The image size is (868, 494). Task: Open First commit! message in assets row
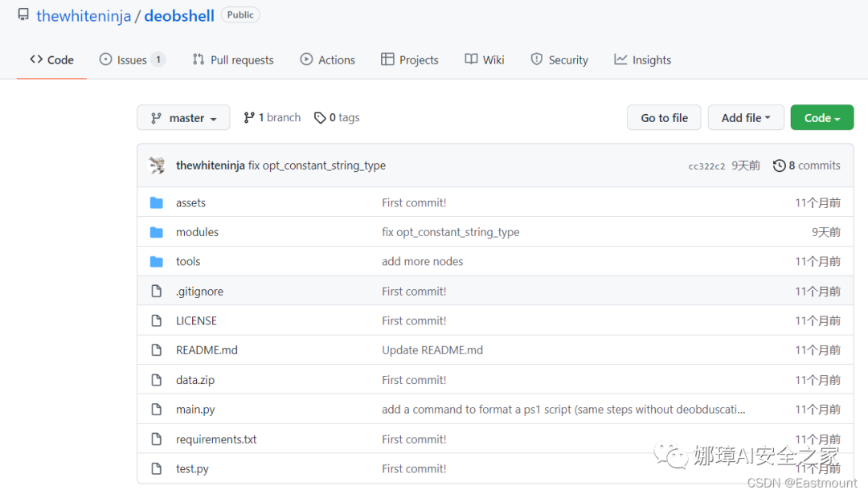[414, 203]
